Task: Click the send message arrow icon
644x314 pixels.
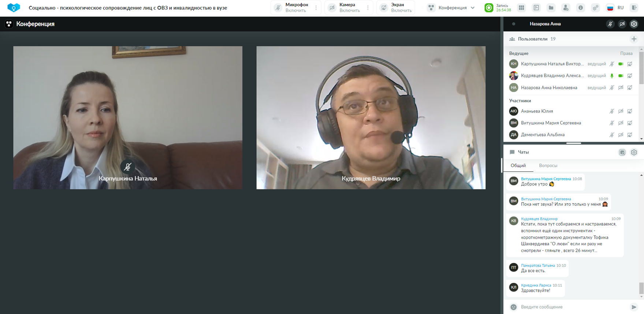Action: (634, 307)
